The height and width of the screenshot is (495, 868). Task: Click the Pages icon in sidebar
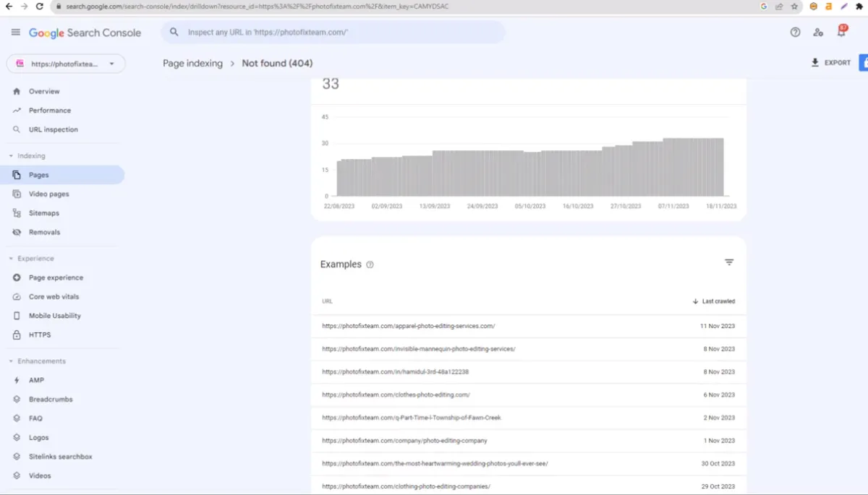[x=17, y=175]
